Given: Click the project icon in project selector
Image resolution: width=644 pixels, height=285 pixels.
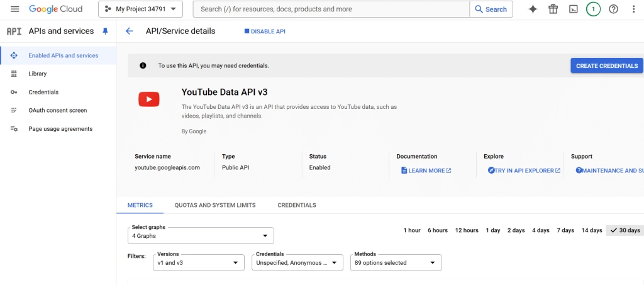Looking at the screenshot, I should coord(108,9).
